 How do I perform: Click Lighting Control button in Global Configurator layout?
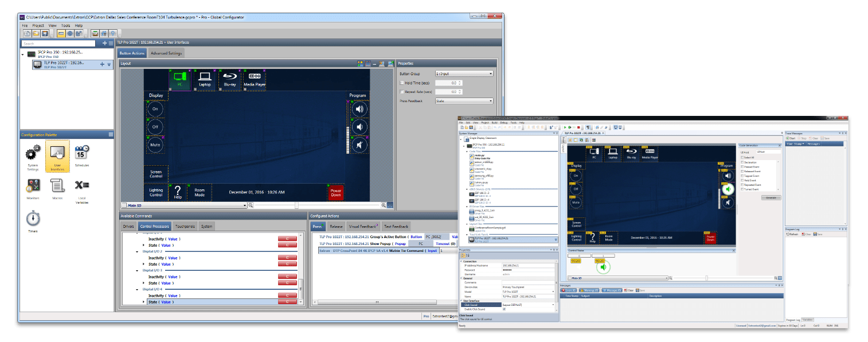click(x=156, y=192)
